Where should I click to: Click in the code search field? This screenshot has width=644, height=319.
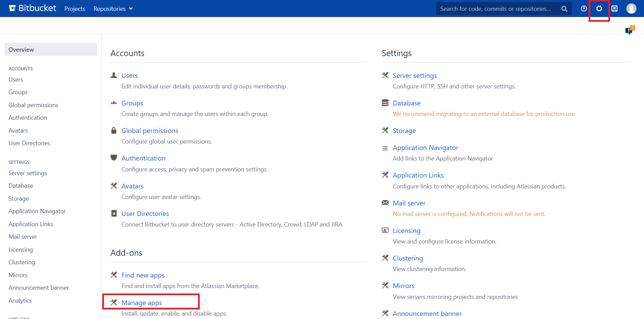pos(496,9)
